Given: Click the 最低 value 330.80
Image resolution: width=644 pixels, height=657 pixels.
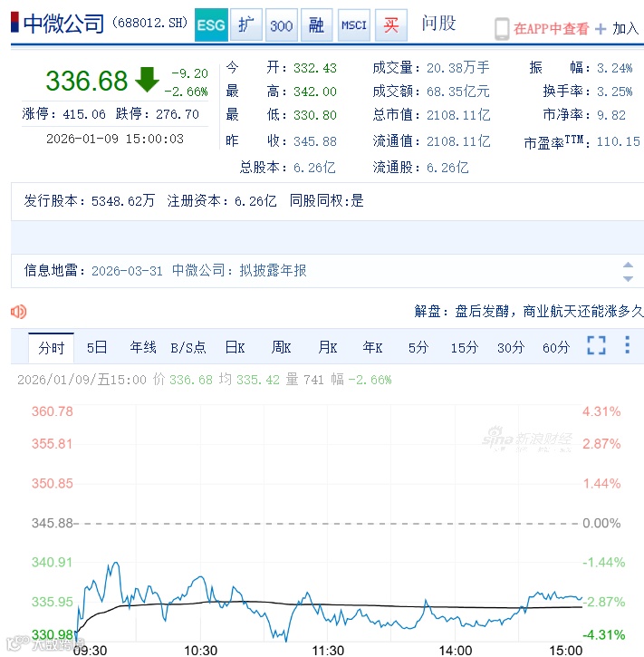Looking at the screenshot, I should pyautogui.click(x=315, y=115).
